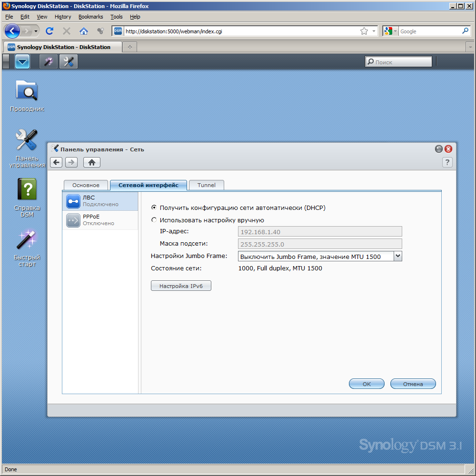Select the ЛВС interface icon
476x476 pixels.
73,201
